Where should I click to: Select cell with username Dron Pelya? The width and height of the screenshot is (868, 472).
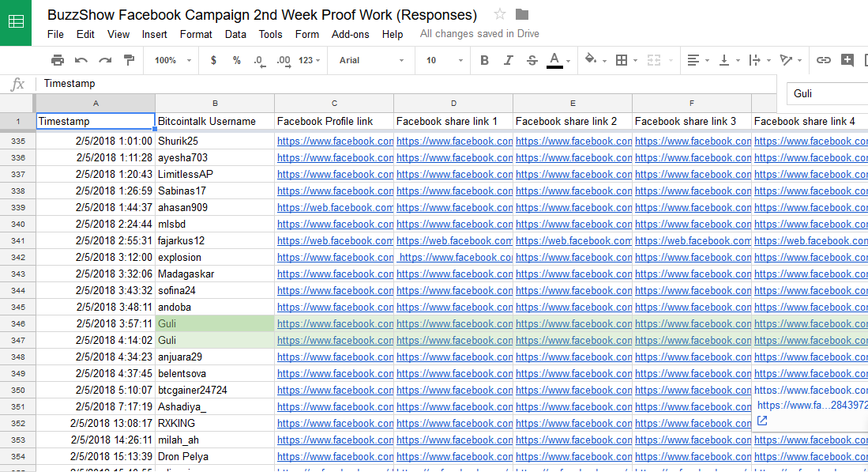215,457
